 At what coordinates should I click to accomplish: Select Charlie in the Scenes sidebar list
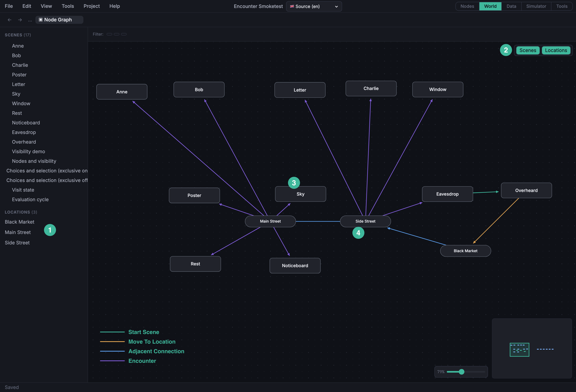click(20, 65)
